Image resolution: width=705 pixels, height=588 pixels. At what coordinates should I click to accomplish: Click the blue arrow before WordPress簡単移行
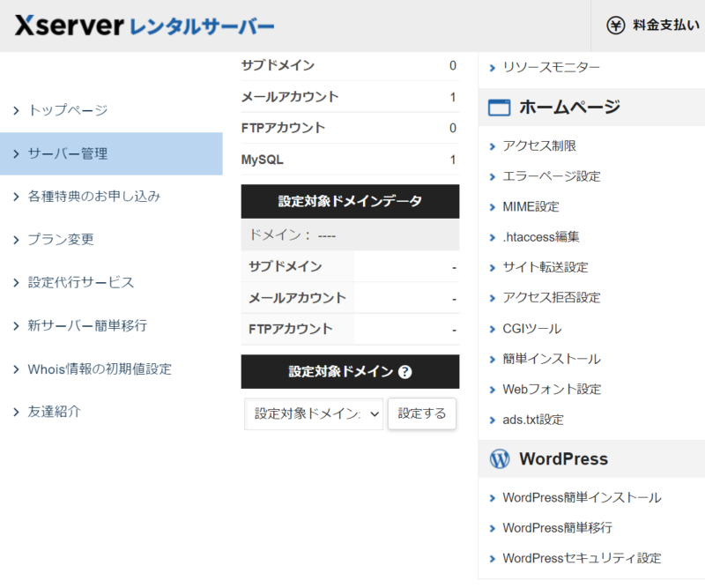pos(493,529)
